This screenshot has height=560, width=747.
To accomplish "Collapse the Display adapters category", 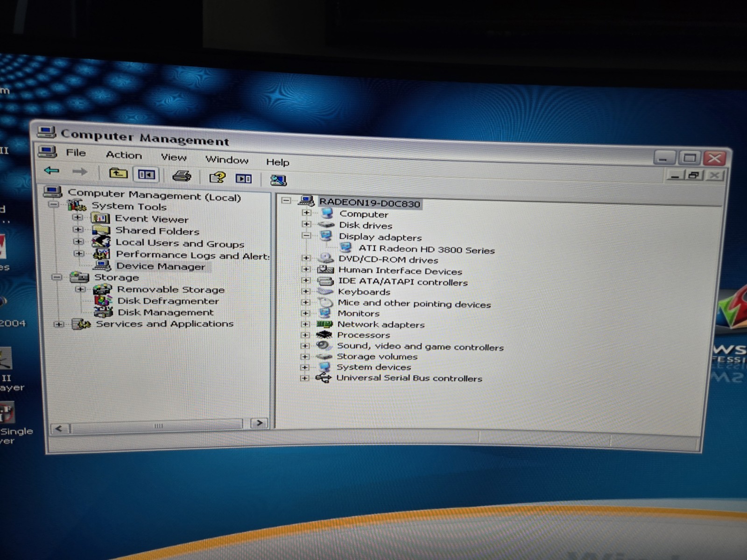I will [x=306, y=236].
